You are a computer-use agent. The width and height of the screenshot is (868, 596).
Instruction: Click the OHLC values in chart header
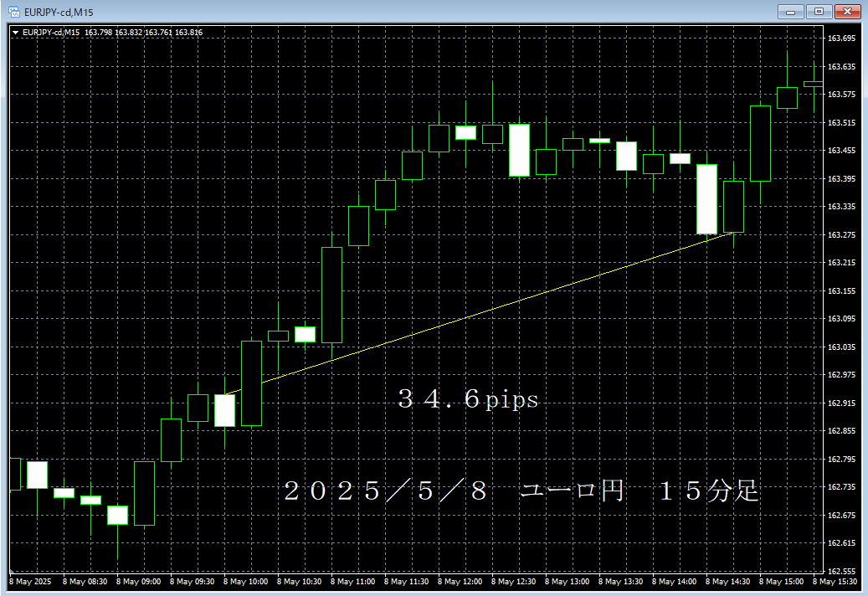[x=143, y=33]
